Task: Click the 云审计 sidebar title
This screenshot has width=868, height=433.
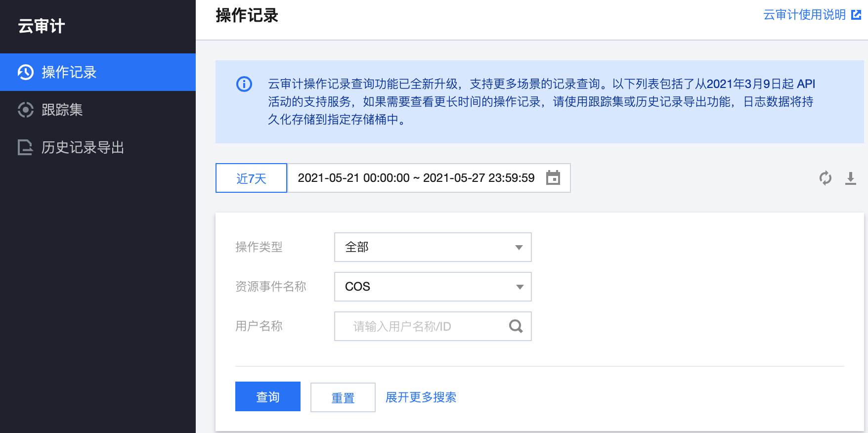Action: tap(42, 26)
